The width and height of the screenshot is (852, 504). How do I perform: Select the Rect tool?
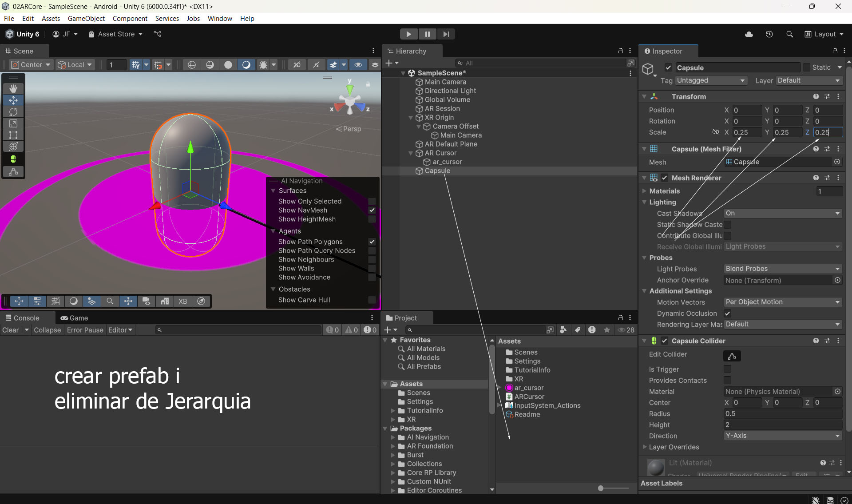click(13, 135)
